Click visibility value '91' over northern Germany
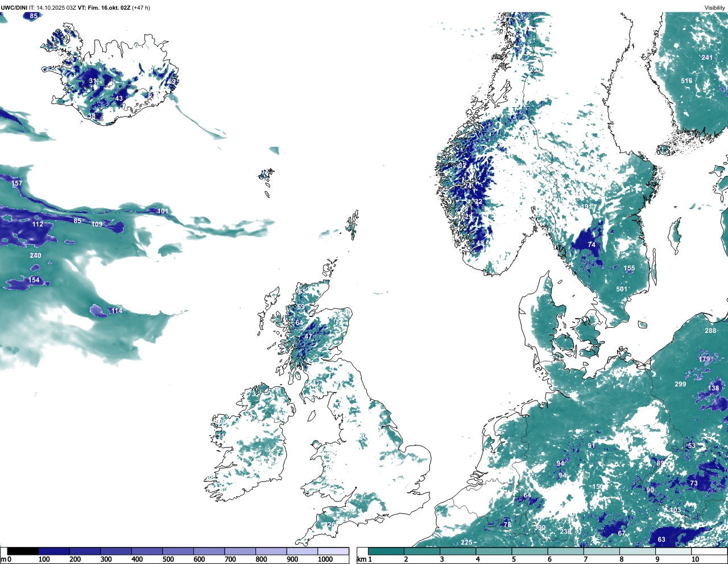Viewport: 728px width, 564px height. tap(591, 446)
